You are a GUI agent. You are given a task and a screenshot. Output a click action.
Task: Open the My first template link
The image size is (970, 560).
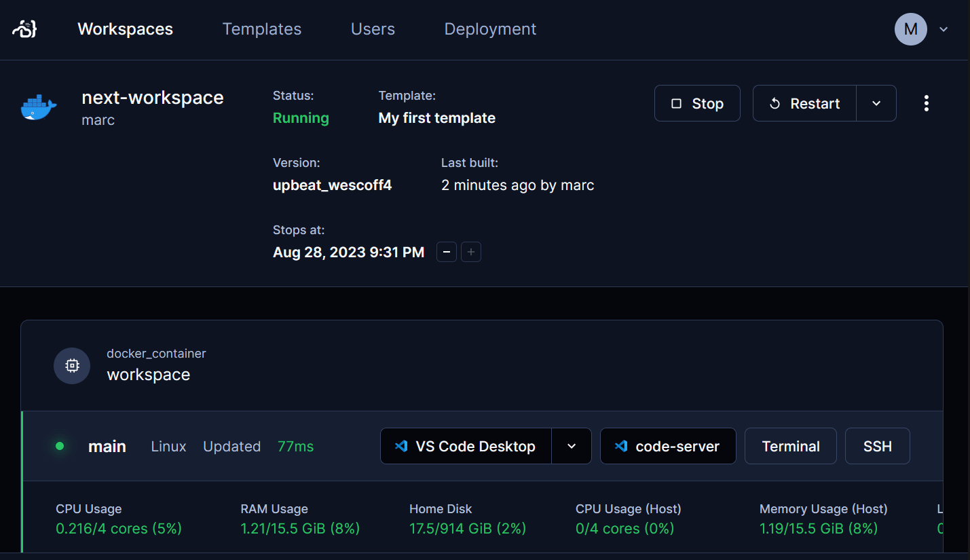click(x=436, y=118)
